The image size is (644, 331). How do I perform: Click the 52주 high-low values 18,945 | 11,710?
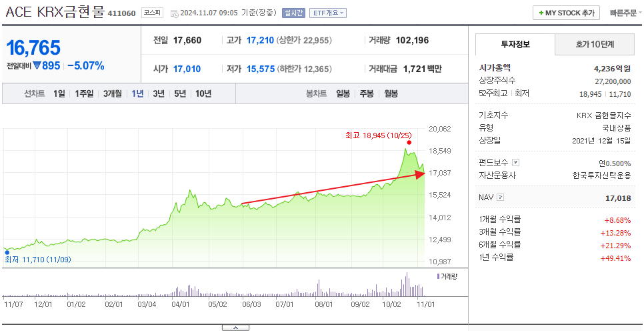click(605, 94)
